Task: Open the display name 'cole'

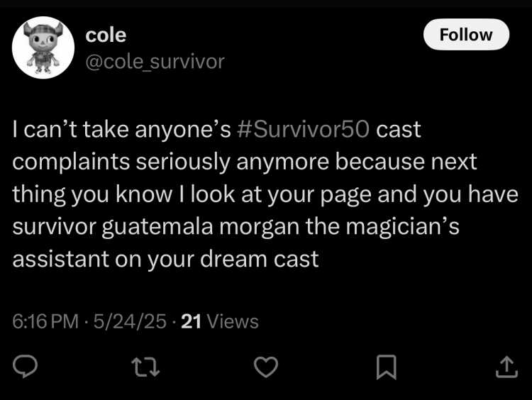Action: click(x=106, y=35)
